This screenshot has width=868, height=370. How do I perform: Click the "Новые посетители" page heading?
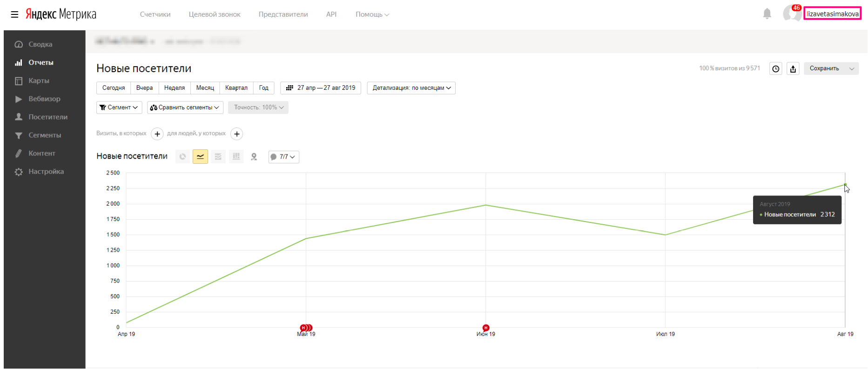point(144,68)
